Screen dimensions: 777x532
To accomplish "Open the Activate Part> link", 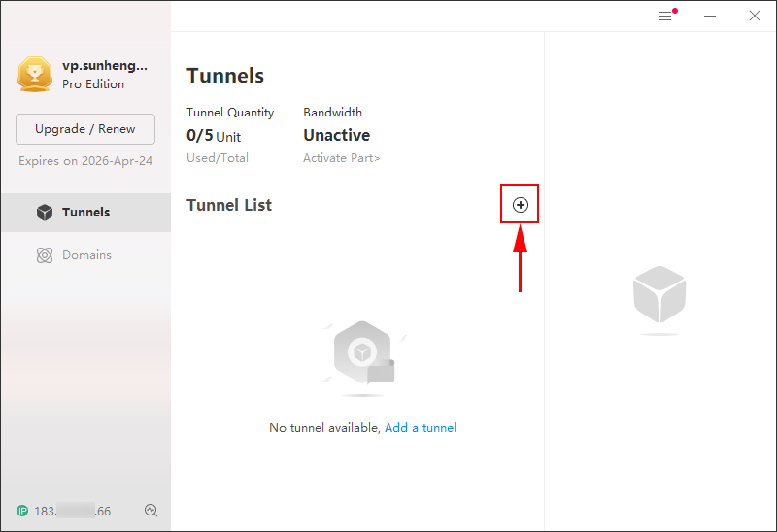I will coord(342,158).
